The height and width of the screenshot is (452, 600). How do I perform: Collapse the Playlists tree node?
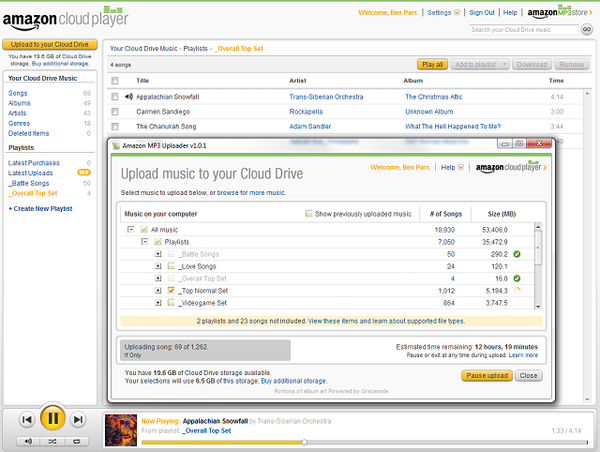[144, 242]
